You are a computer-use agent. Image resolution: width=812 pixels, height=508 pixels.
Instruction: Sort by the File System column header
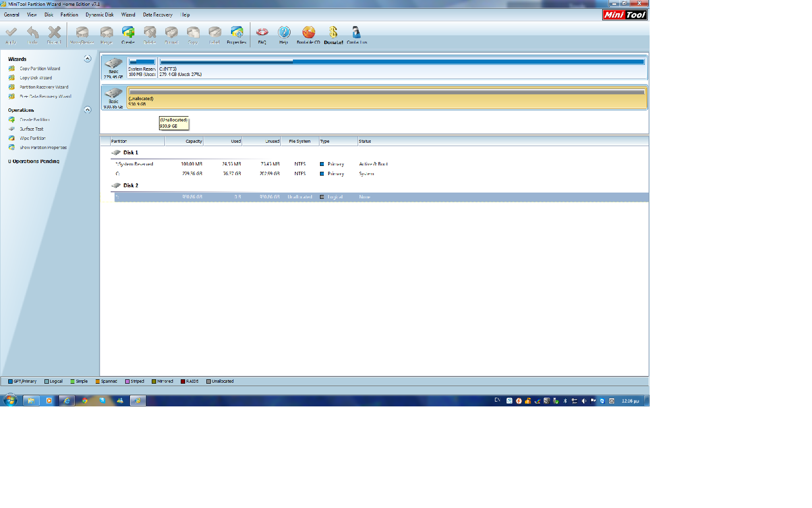click(x=300, y=141)
